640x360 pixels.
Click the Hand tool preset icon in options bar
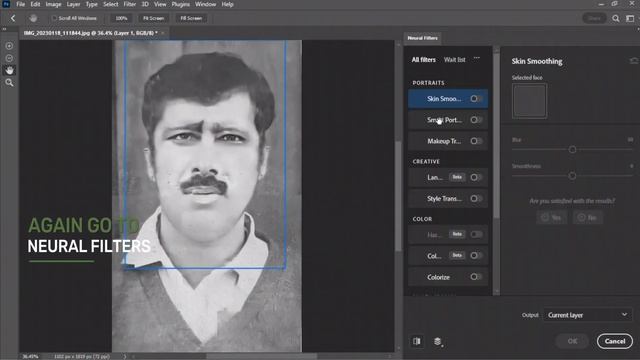pos(33,18)
